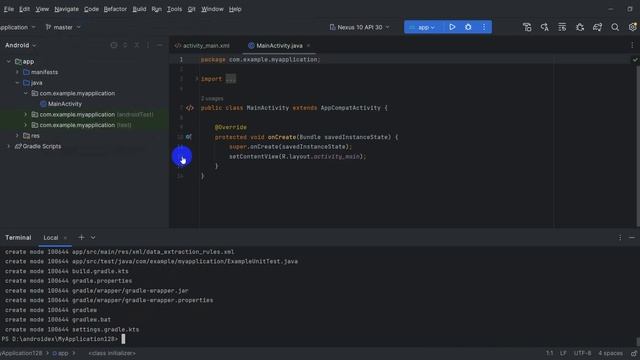
Task: Collapse all project tree nodes icon
Action: point(137,45)
